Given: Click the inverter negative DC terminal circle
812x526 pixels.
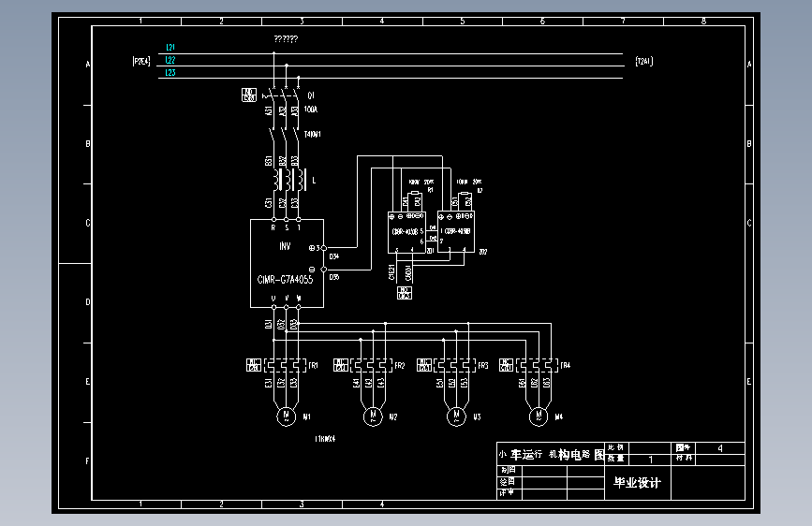Looking at the screenshot, I should [324, 270].
